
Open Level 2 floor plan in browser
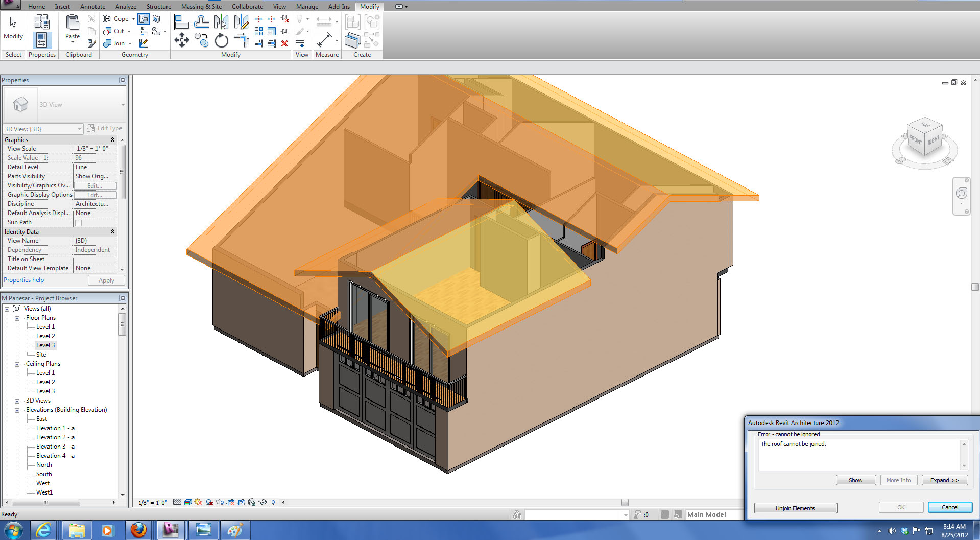[45, 336]
